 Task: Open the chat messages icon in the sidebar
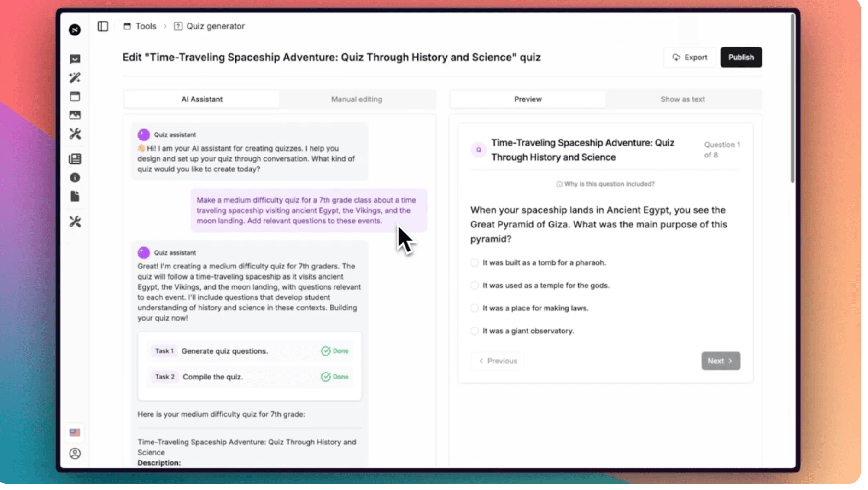[74, 59]
